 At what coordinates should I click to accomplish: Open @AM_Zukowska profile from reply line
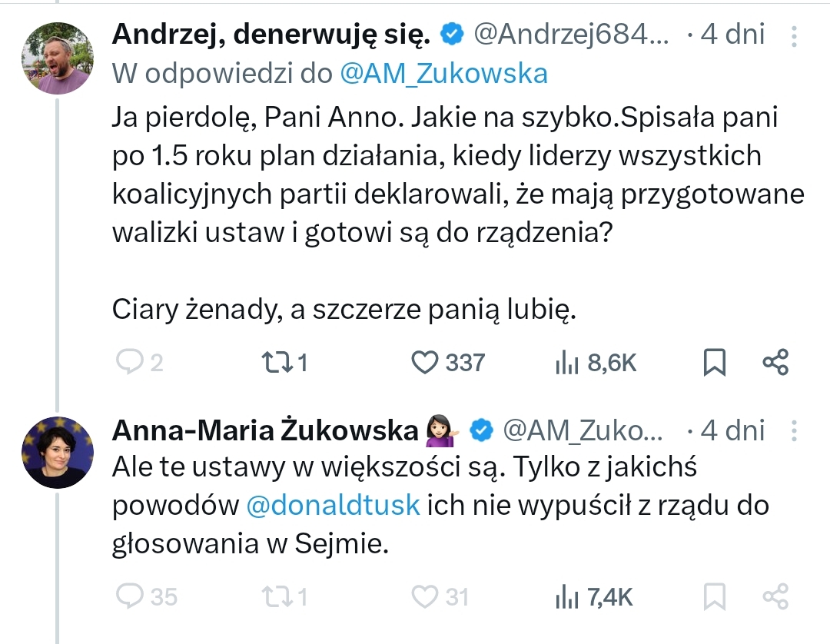click(x=443, y=73)
